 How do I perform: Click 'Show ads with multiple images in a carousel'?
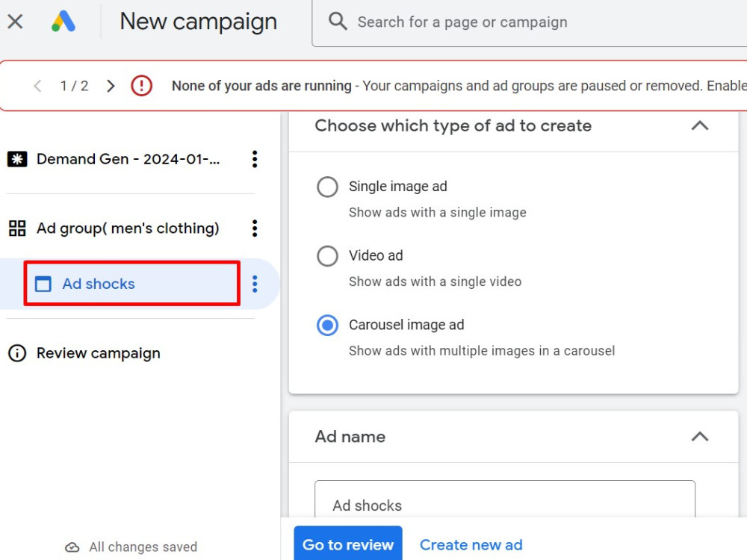click(482, 351)
